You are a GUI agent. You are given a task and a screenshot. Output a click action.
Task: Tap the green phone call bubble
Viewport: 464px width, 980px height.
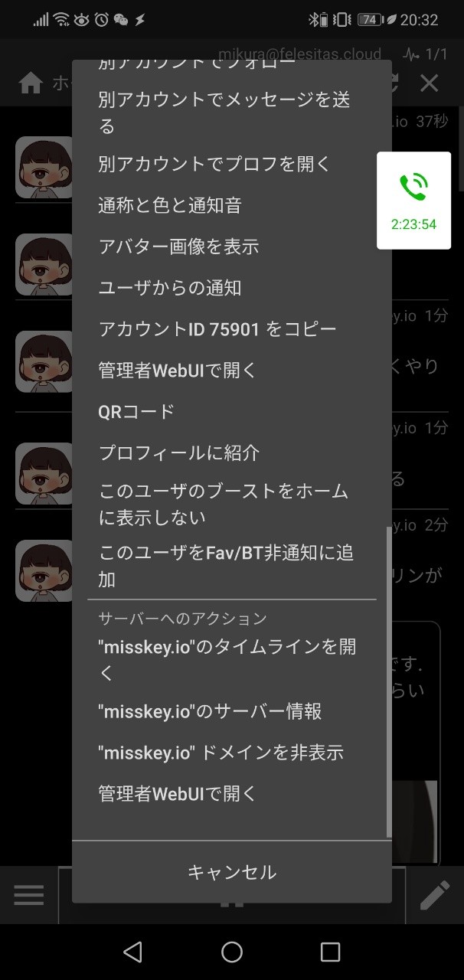(413, 200)
